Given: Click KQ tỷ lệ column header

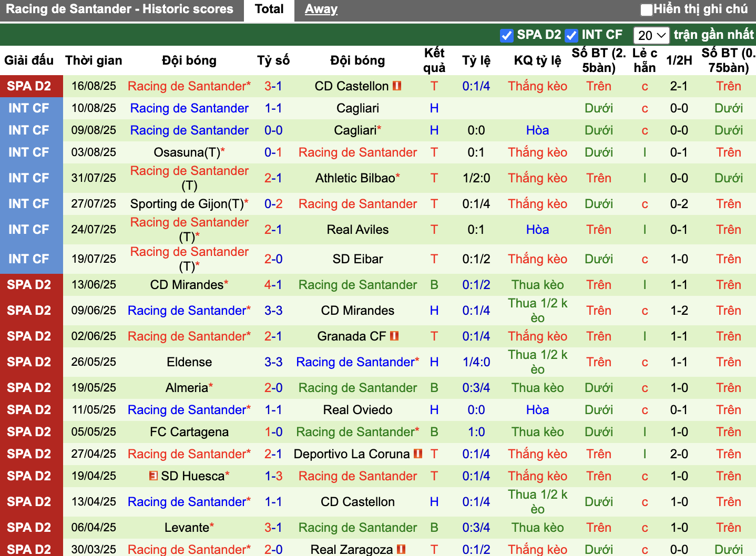Looking at the screenshot, I should click(x=537, y=60).
